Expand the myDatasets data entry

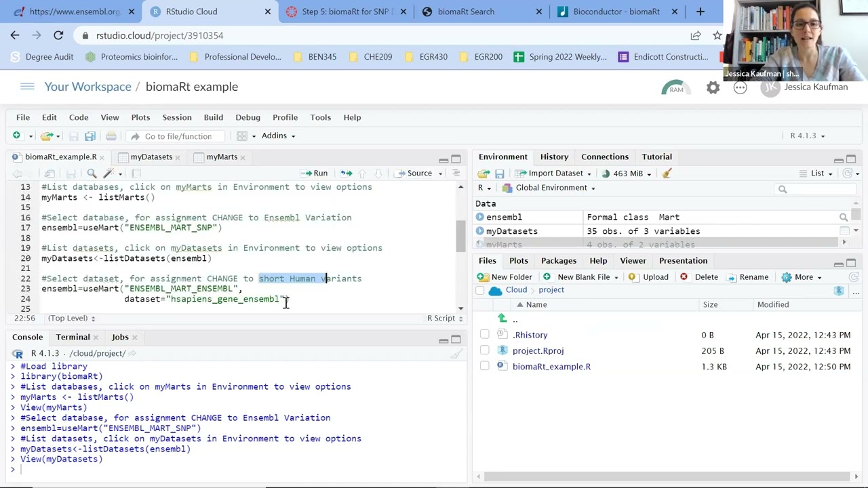[480, 231]
